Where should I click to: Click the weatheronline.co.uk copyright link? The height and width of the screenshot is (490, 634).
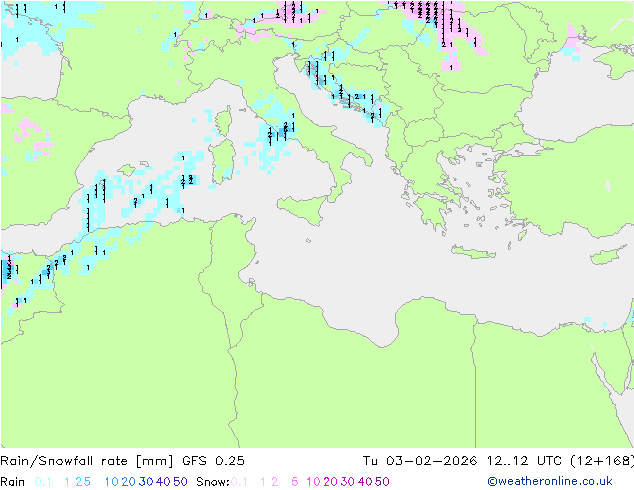click(550, 481)
